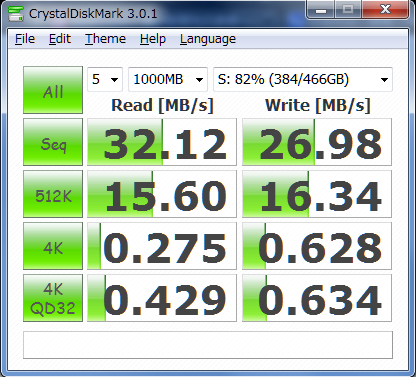Open the test count dropdown showing 5
The width and height of the screenshot is (416, 377).
point(105,79)
